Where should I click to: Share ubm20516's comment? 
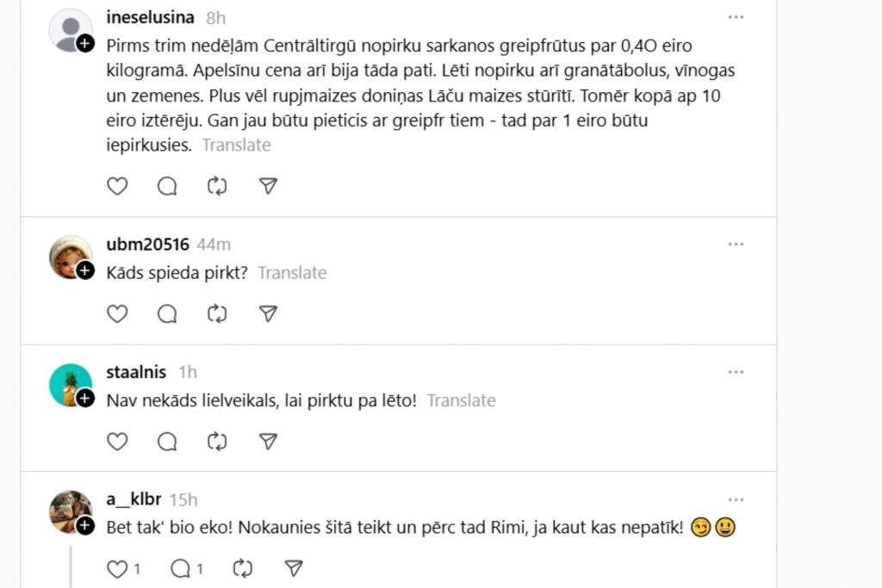tap(268, 314)
